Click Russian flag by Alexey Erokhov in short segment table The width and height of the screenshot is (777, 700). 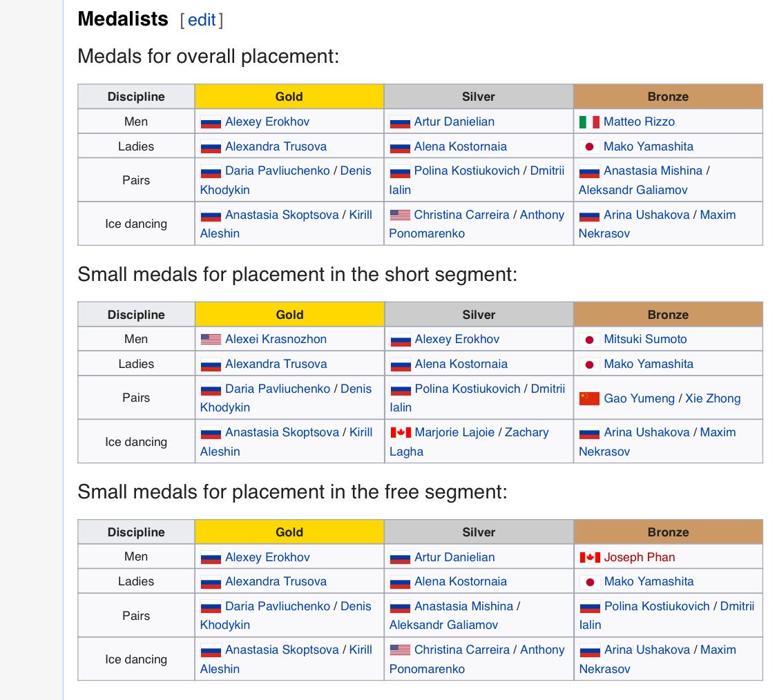coord(401,340)
